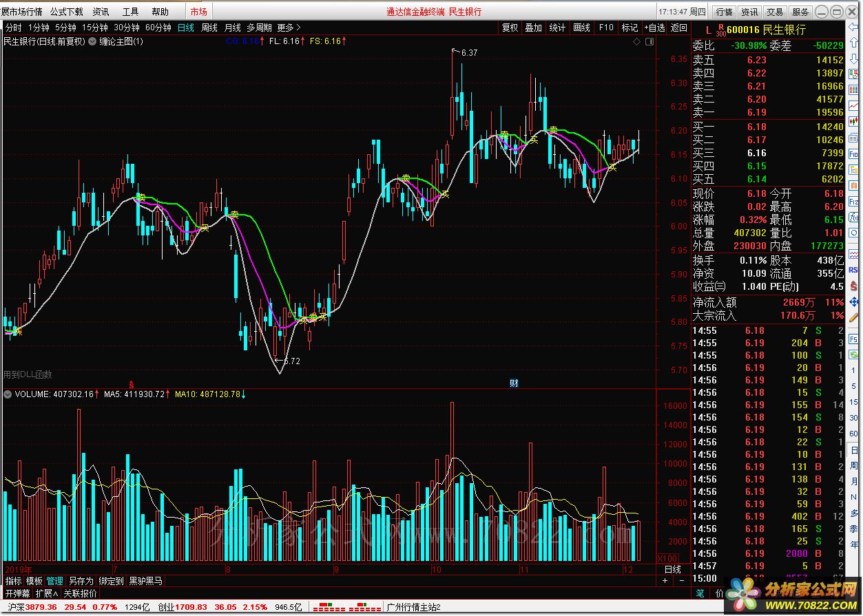Click the 模板 tab at bottom
The height and width of the screenshot is (616, 863).
point(34,581)
